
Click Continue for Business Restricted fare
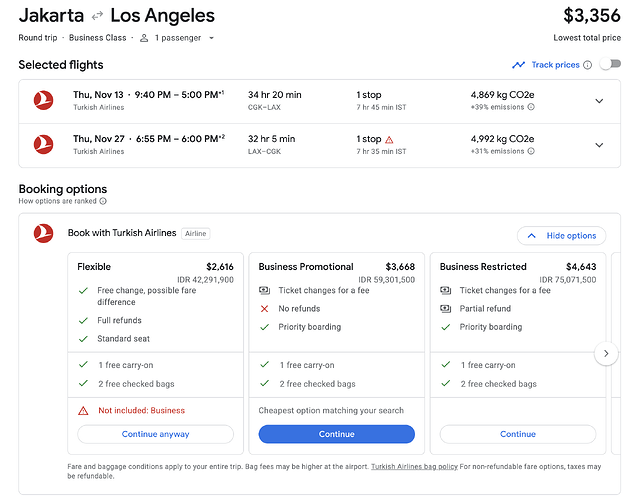tap(518, 434)
